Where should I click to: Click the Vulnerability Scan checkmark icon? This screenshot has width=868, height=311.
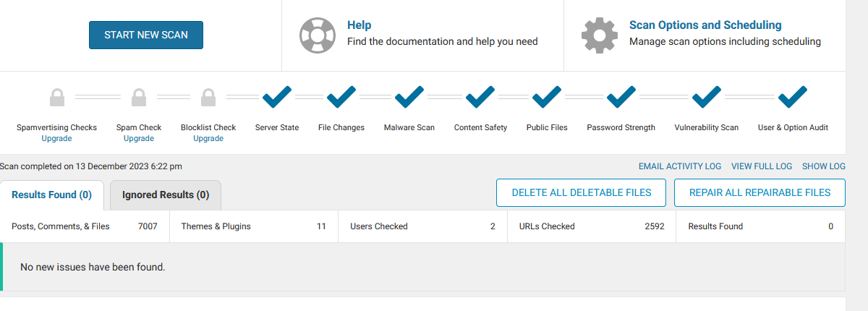pos(707,95)
